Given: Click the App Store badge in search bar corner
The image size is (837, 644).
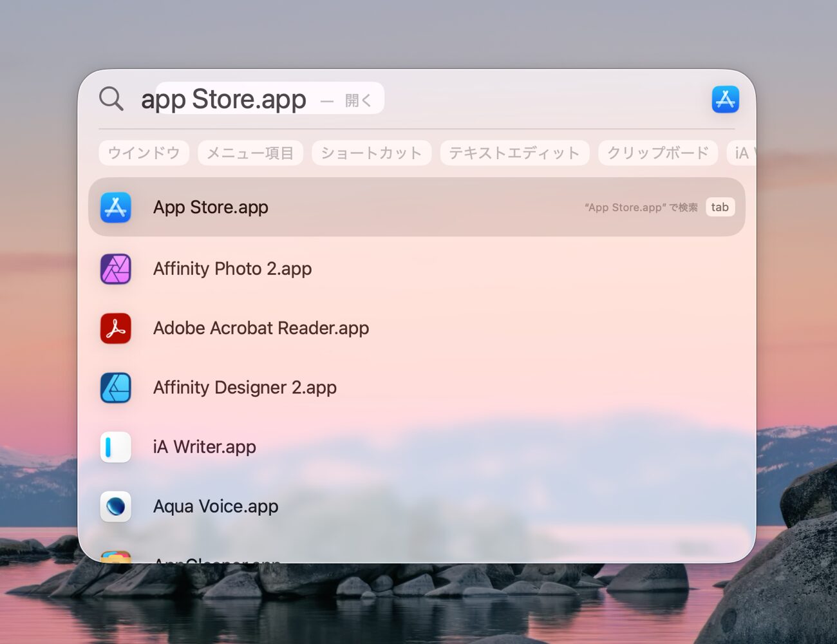Looking at the screenshot, I should [725, 99].
